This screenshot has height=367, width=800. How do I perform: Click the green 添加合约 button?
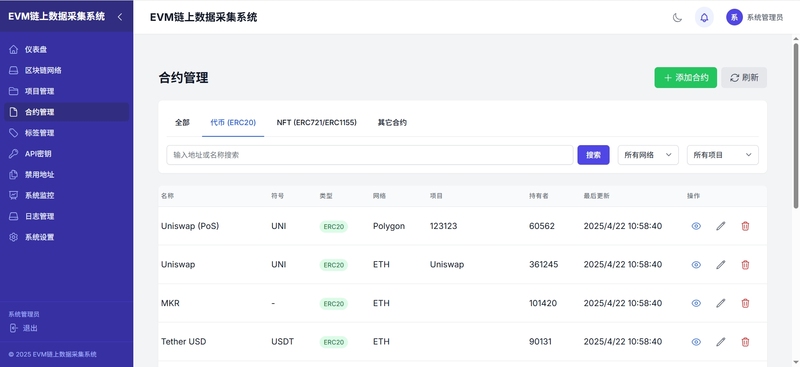click(685, 78)
